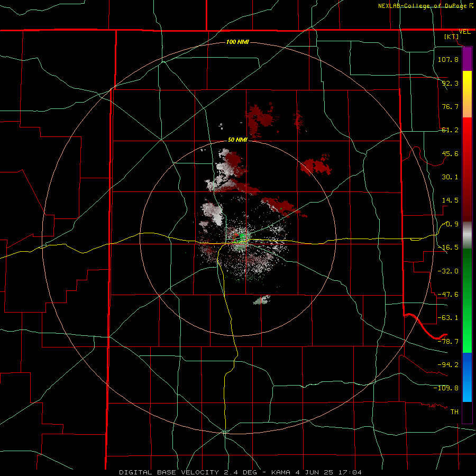The image size is (476, 476).
Task: Click the 107.8 velocity scale value
Action: coord(448,59)
